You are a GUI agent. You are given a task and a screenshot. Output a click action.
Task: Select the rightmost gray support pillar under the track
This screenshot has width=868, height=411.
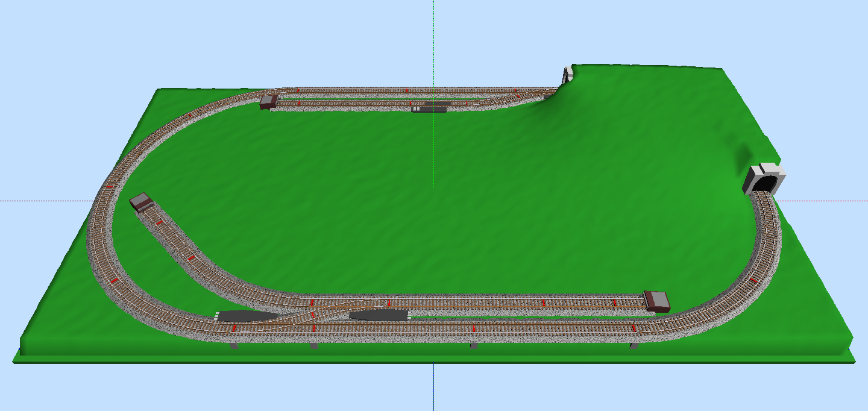click(x=634, y=346)
